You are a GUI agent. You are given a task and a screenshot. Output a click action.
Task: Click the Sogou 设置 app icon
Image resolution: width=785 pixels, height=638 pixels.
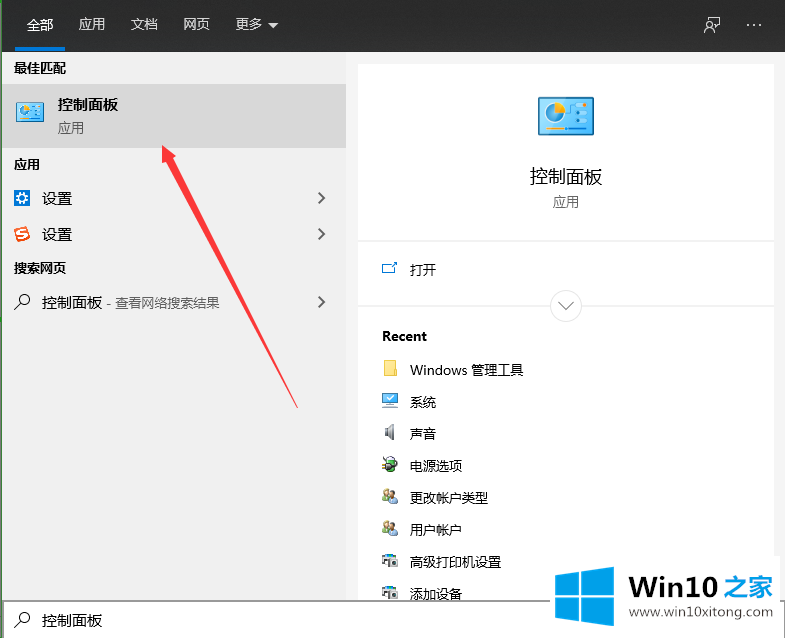22,234
